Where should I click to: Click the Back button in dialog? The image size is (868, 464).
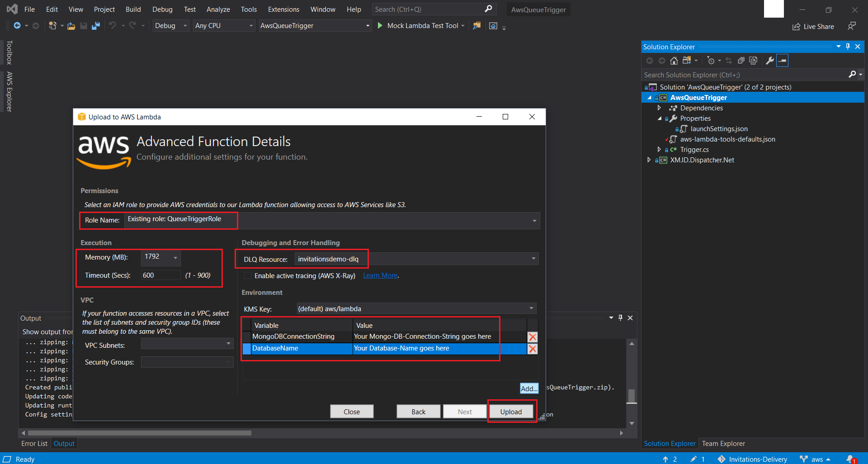pyautogui.click(x=418, y=412)
